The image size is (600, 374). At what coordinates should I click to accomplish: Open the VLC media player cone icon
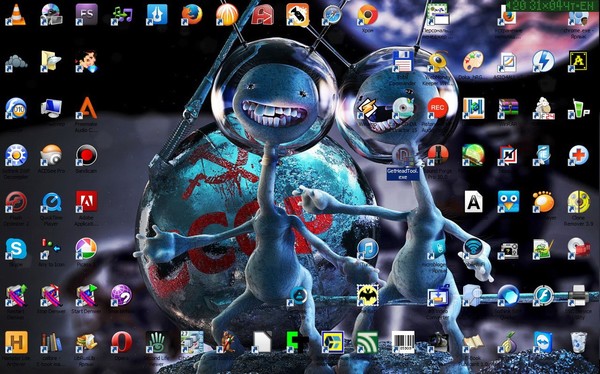coord(16,15)
